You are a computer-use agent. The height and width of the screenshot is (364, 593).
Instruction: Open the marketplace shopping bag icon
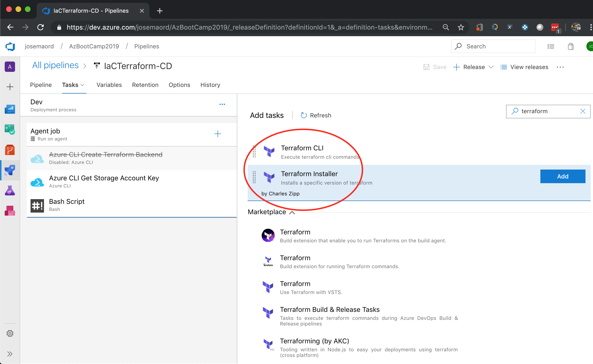pos(571,46)
